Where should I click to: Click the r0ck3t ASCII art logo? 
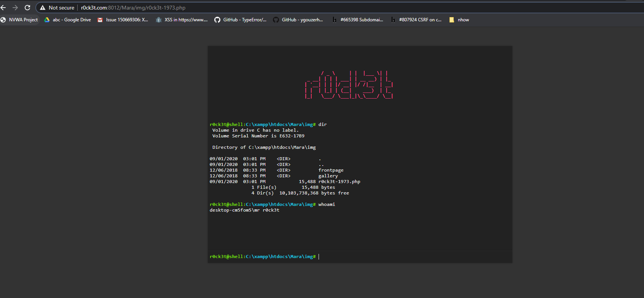coord(349,85)
